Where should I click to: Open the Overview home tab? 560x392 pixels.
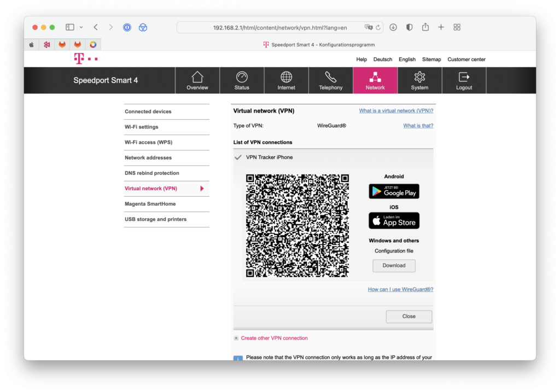197,80
